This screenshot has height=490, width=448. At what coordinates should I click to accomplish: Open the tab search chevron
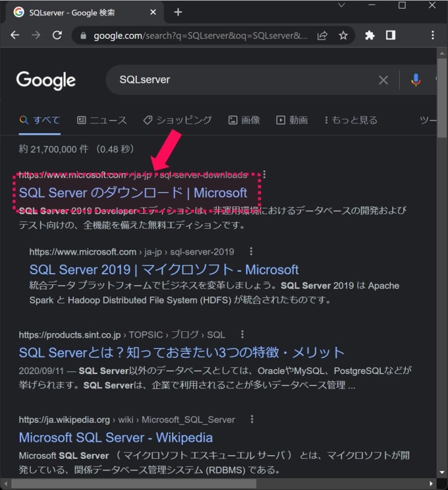point(341,5)
